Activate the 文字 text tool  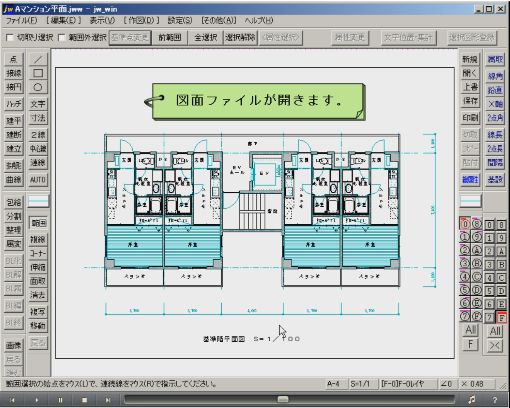[38, 104]
